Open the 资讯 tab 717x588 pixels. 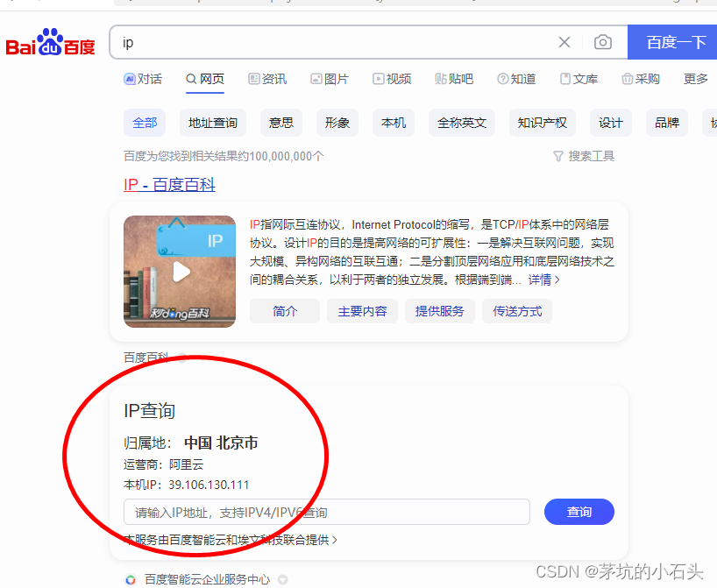coord(267,79)
